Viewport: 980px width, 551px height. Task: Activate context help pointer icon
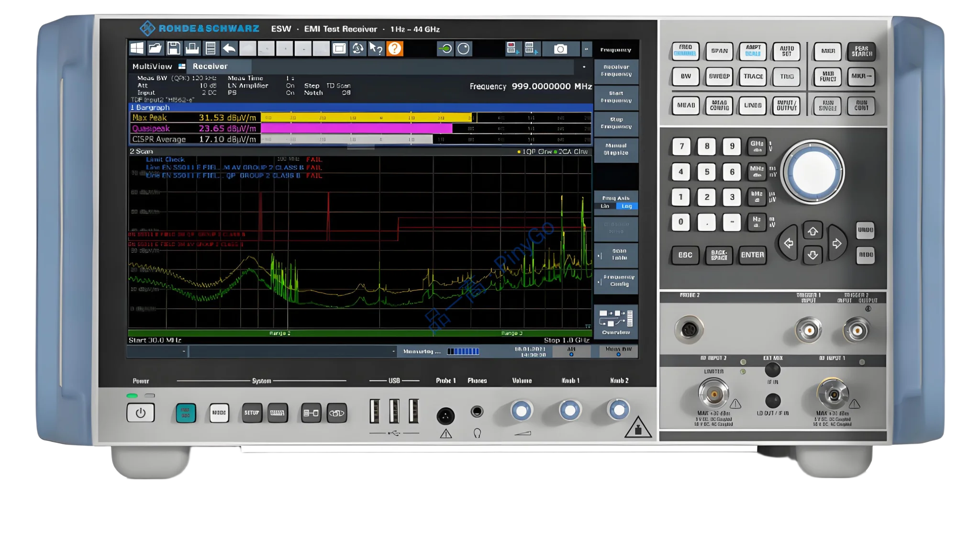[376, 48]
